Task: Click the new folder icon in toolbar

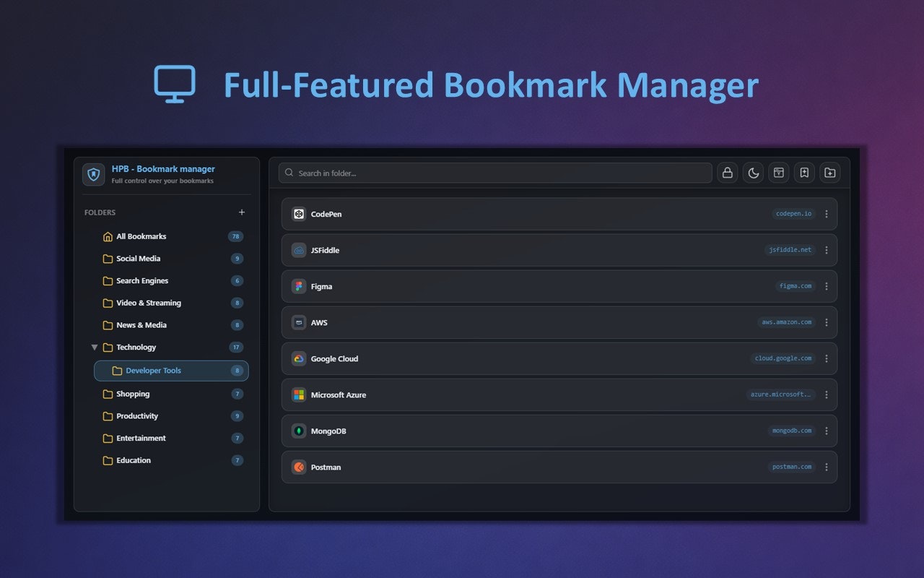Action: coord(829,173)
